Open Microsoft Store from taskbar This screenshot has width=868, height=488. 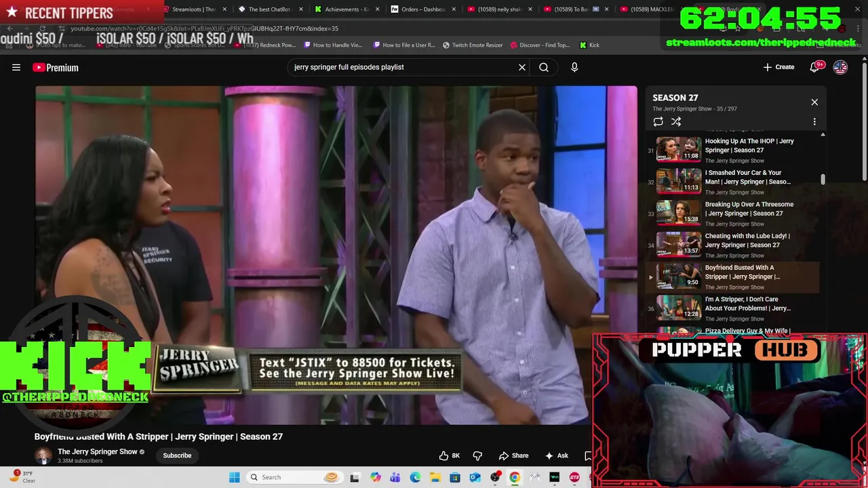(455, 477)
